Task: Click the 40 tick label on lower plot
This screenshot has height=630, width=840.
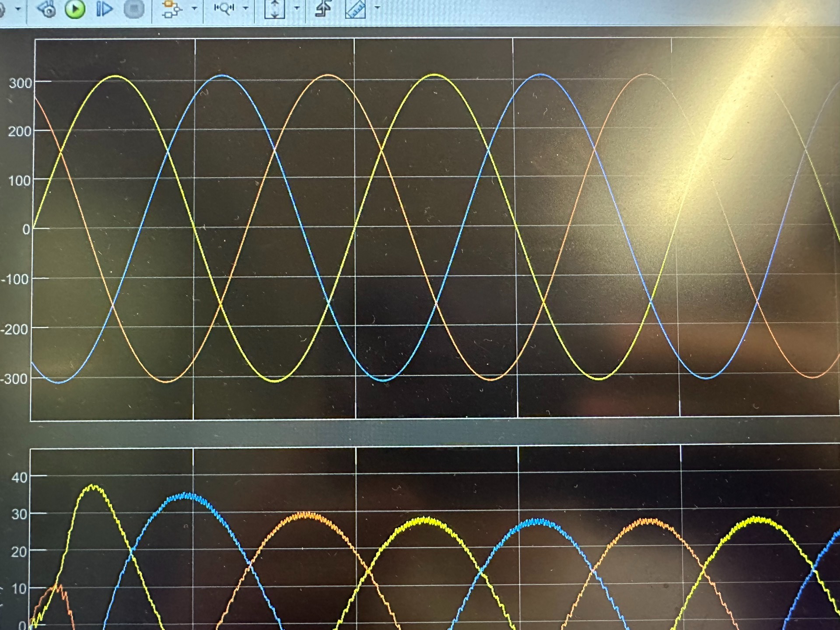Action: tap(19, 477)
